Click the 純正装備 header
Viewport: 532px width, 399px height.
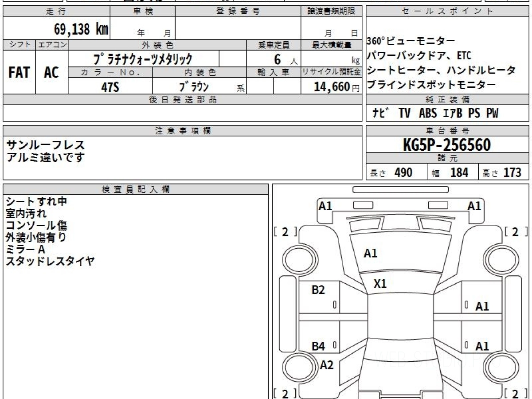pyautogui.click(x=447, y=100)
